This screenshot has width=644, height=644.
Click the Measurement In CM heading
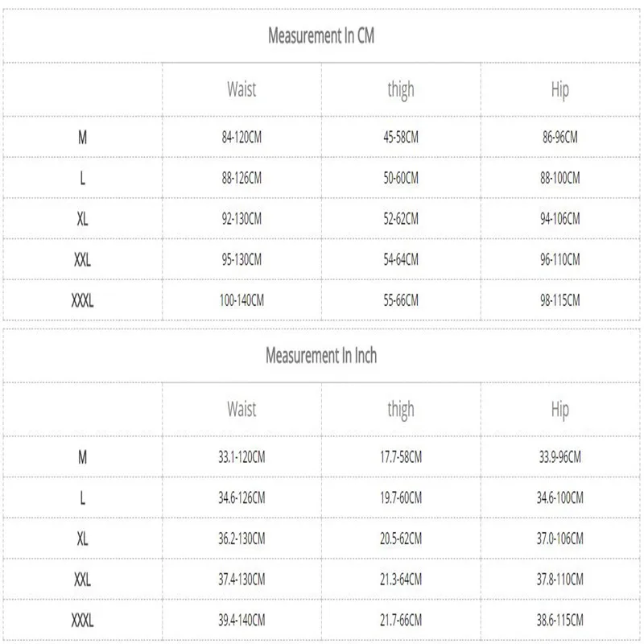(x=321, y=35)
